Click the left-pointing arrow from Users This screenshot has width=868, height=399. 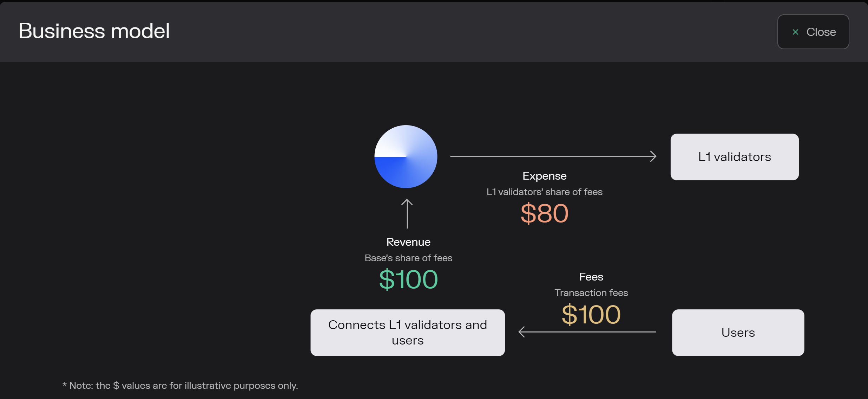(x=587, y=332)
